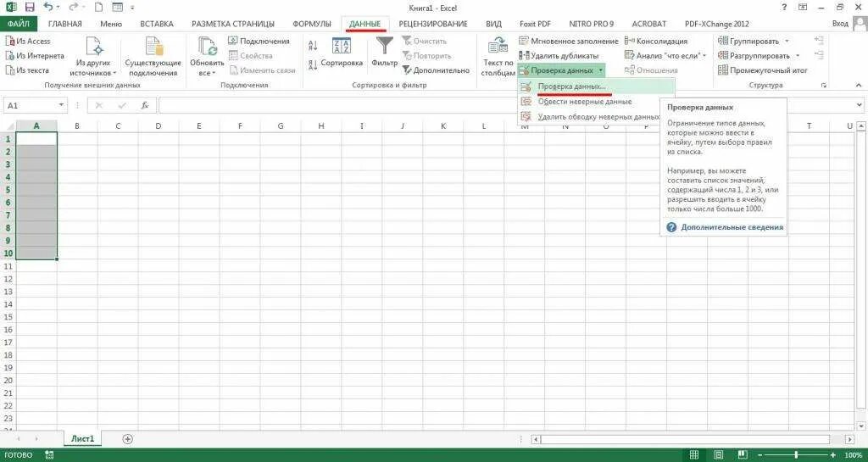Image resolution: width=868 pixels, height=462 pixels.
Task: Select sheet tab Лист1
Action: tap(83, 439)
